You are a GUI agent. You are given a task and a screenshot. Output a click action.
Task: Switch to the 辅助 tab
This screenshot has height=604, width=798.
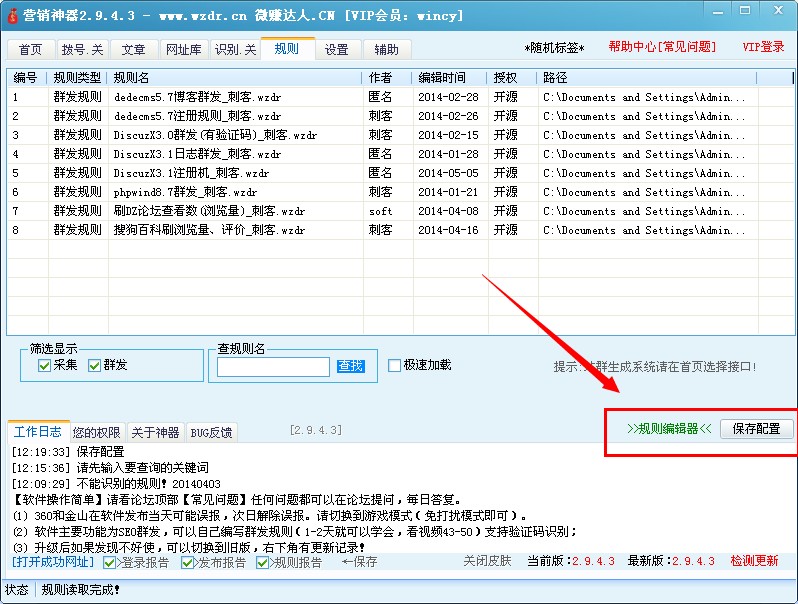tap(387, 49)
